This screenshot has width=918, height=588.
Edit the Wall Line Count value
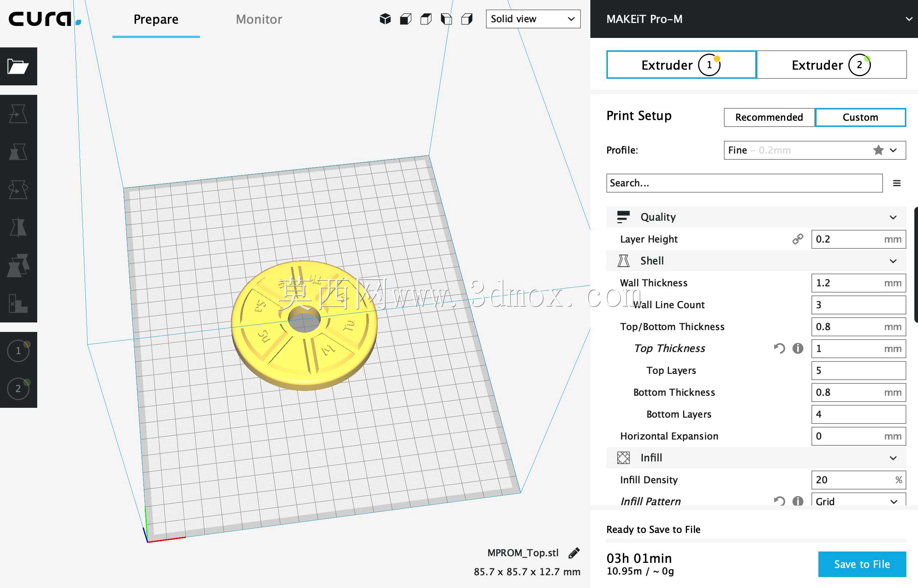pos(859,305)
